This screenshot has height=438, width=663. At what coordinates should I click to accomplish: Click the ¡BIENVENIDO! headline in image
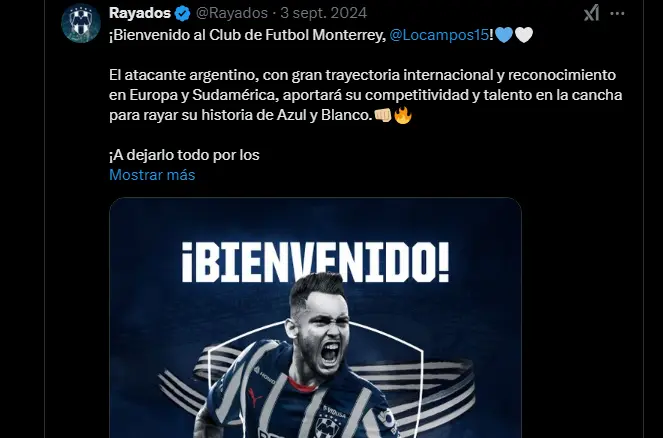point(315,263)
